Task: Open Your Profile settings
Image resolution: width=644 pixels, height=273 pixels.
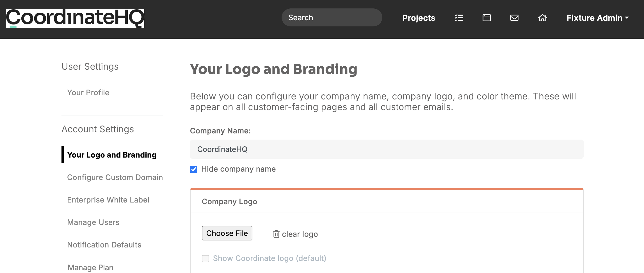Action: point(88,92)
